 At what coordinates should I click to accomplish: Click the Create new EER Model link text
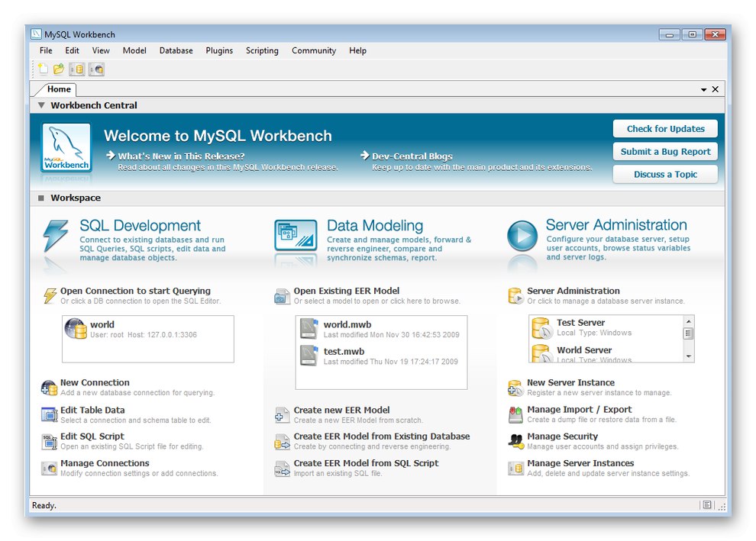341,410
